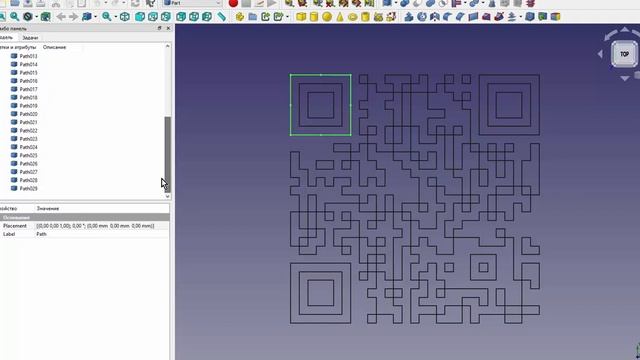Click the Placement property value
Screen dimensions: 640x360
[x=95, y=226]
